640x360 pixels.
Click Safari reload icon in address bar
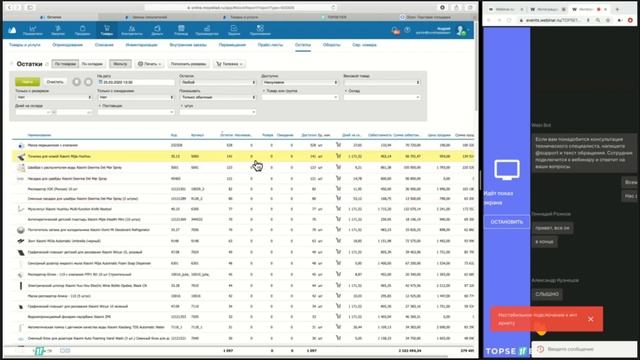point(333,7)
